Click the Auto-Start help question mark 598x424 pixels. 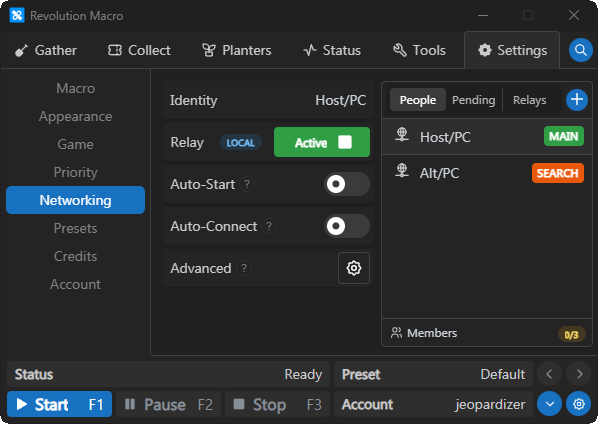click(x=247, y=184)
